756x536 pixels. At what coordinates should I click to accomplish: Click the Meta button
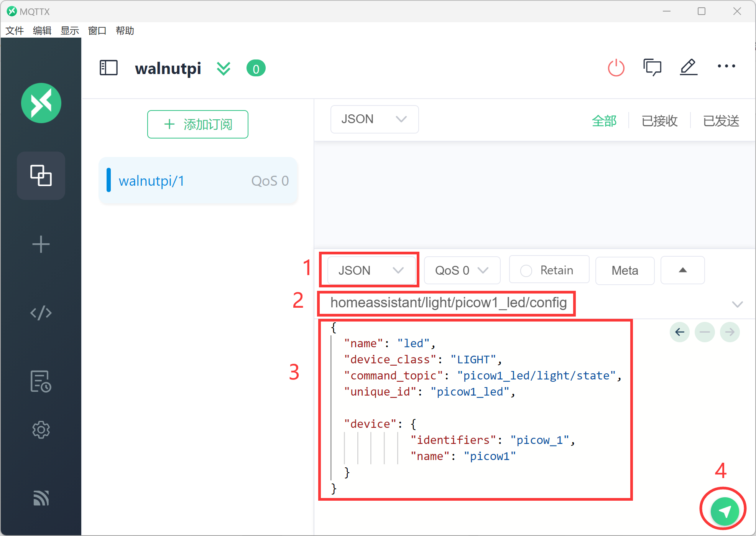pos(625,270)
